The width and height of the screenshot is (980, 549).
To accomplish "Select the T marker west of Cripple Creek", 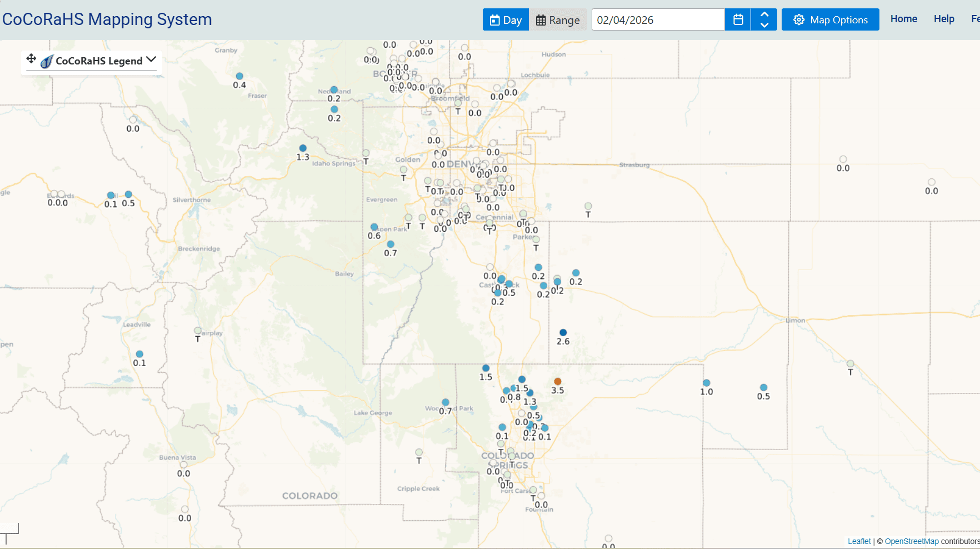I will [419, 452].
